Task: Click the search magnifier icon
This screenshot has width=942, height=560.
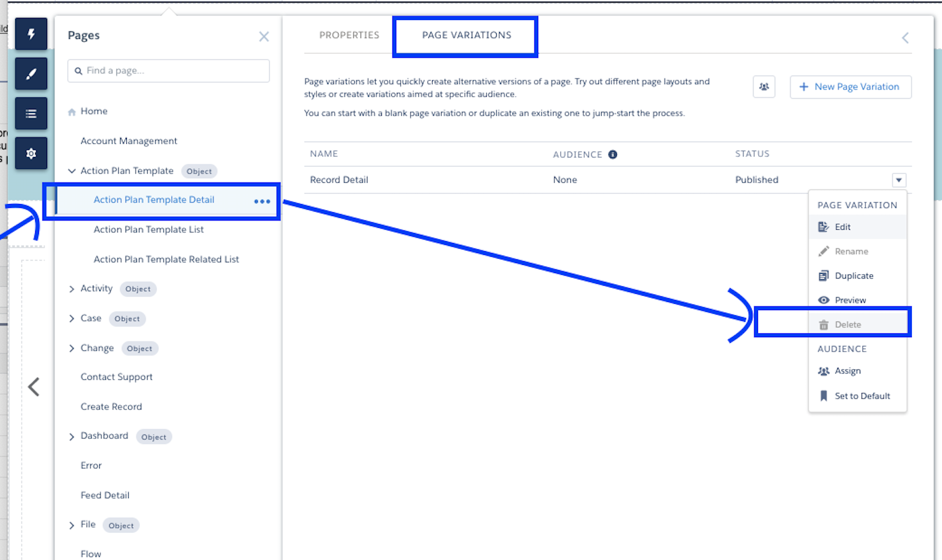Action: pos(78,71)
